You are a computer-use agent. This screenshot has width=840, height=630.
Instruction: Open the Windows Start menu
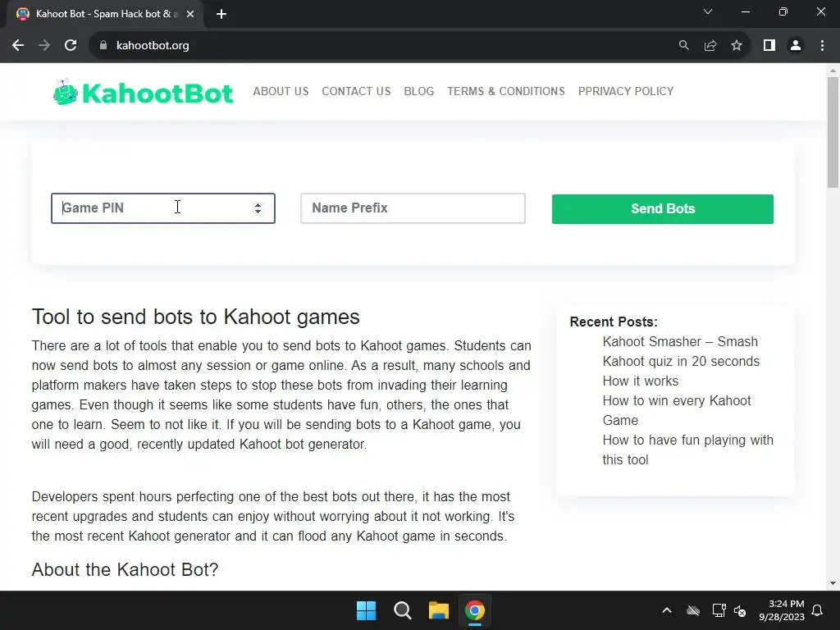[367, 610]
